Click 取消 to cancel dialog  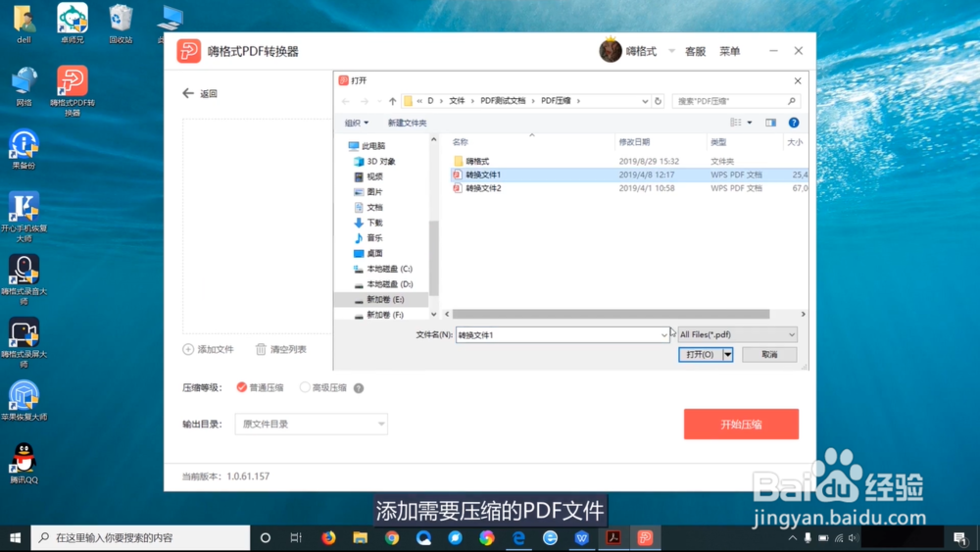click(769, 355)
